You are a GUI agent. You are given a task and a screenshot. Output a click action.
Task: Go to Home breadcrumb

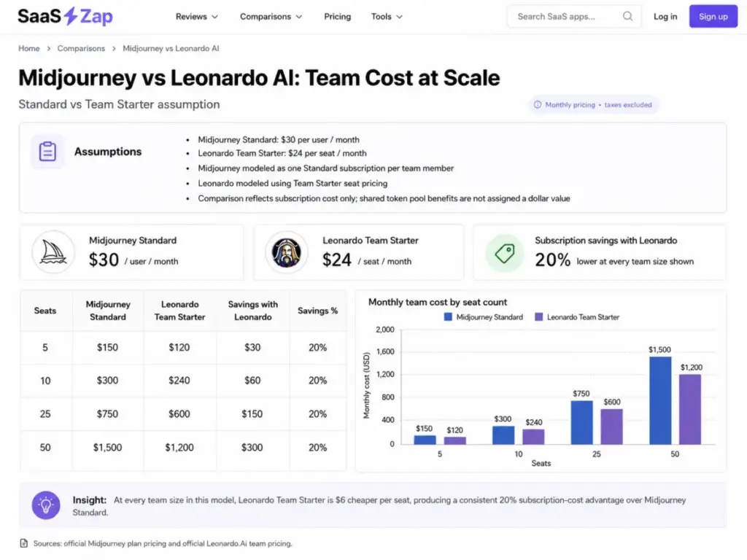pos(29,49)
